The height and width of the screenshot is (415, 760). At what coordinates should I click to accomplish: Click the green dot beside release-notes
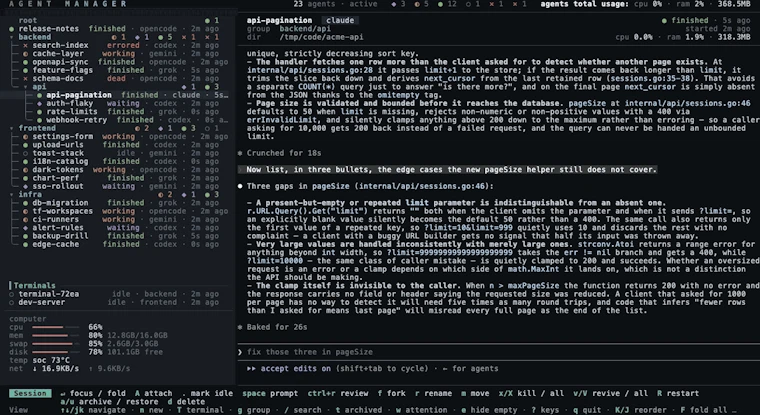coord(12,29)
